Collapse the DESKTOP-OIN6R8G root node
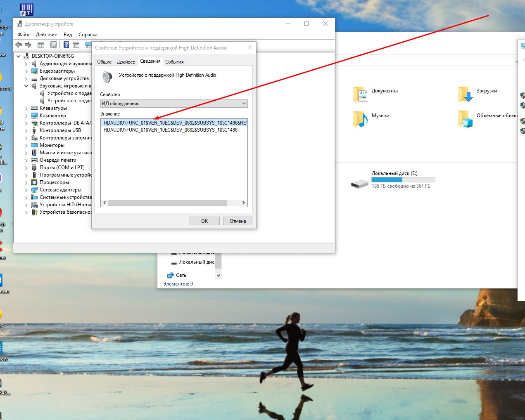Image resolution: width=525 pixels, height=420 pixels. (19, 57)
